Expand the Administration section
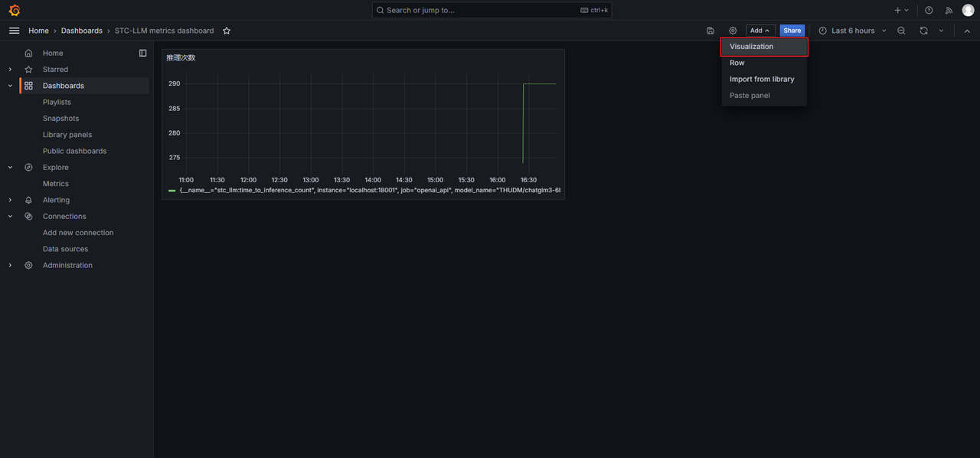980x458 pixels. coord(10,266)
